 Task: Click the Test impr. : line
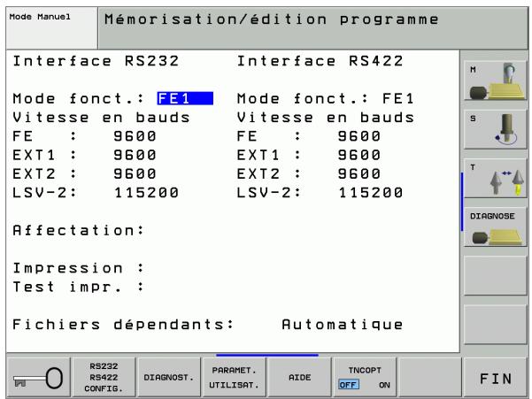(79, 288)
